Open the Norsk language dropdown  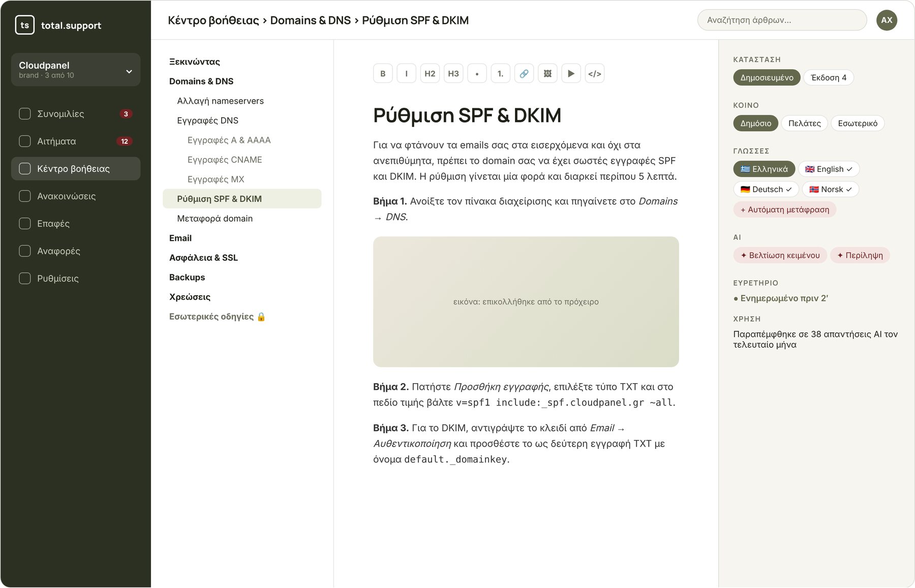click(x=831, y=190)
